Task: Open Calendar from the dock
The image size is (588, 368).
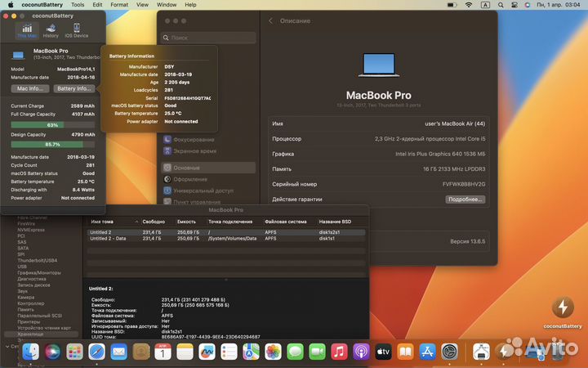Action: pos(163,352)
